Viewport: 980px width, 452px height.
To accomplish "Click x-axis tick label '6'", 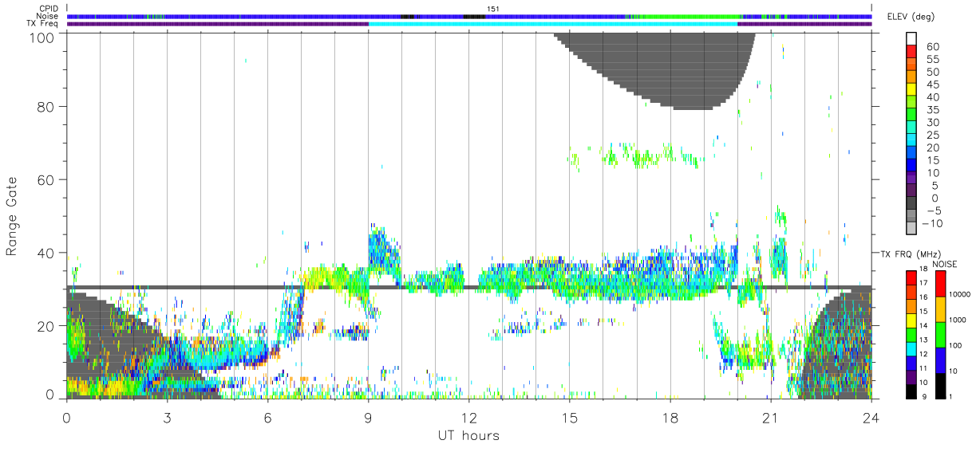I will [x=267, y=418].
